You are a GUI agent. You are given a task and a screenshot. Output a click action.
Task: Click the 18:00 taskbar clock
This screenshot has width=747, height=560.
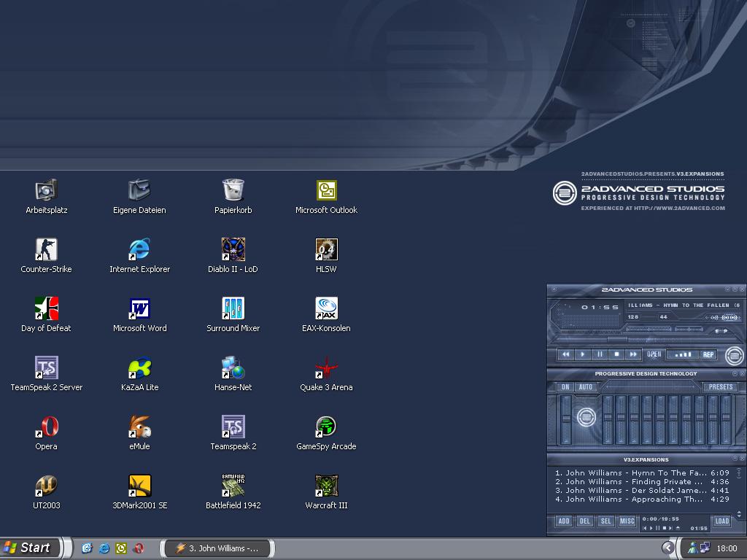point(727,548)
